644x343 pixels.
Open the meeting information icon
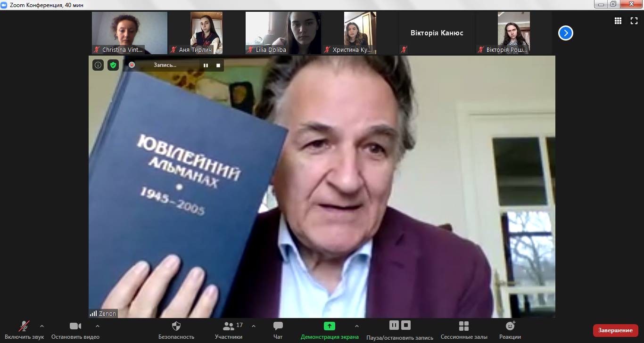tap(98, 65)
